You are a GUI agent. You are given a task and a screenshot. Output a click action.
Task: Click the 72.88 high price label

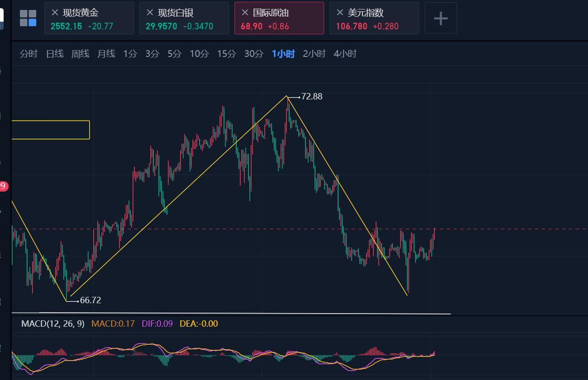[312, 96]
